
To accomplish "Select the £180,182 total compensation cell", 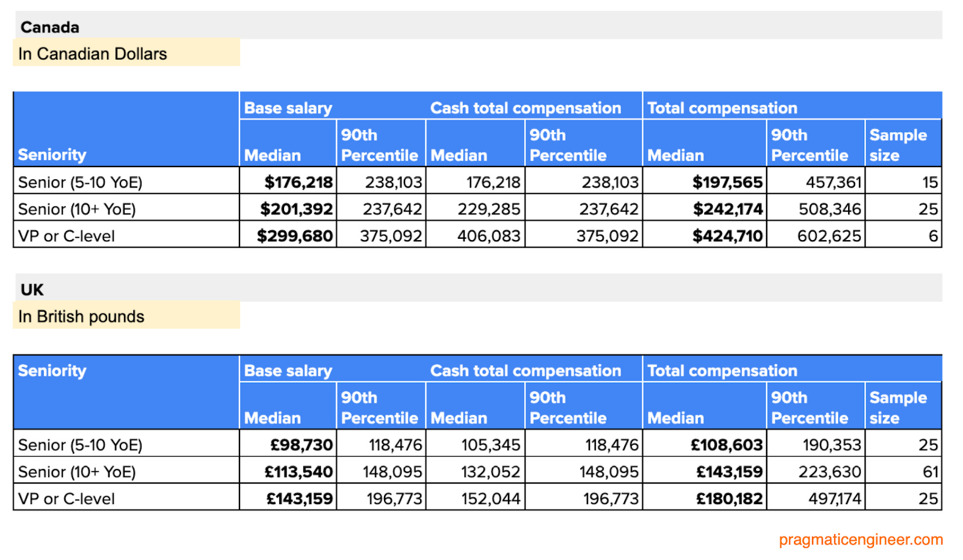I will coord(729,498).
